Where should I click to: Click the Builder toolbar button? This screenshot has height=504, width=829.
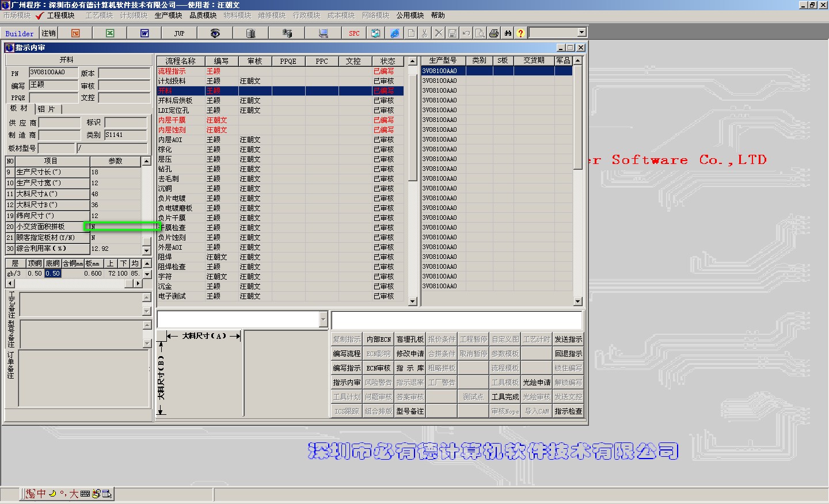[x=20, y=33]
